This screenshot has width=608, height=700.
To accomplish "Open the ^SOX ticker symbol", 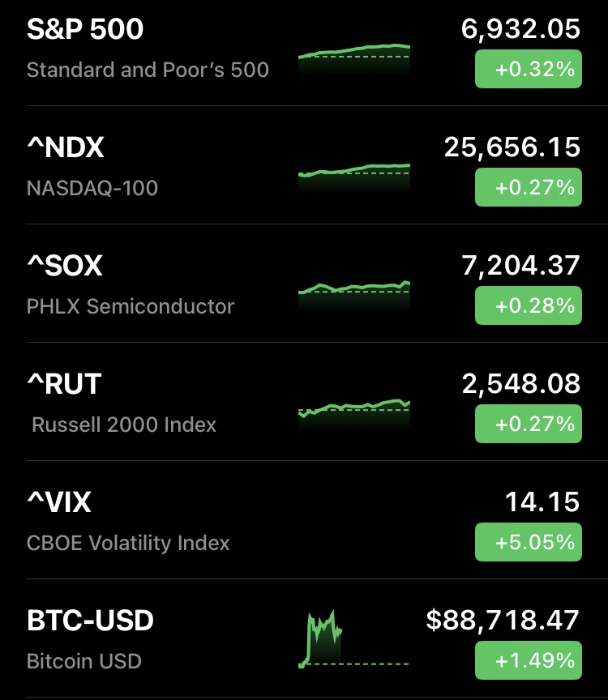I will click(65, 267).
